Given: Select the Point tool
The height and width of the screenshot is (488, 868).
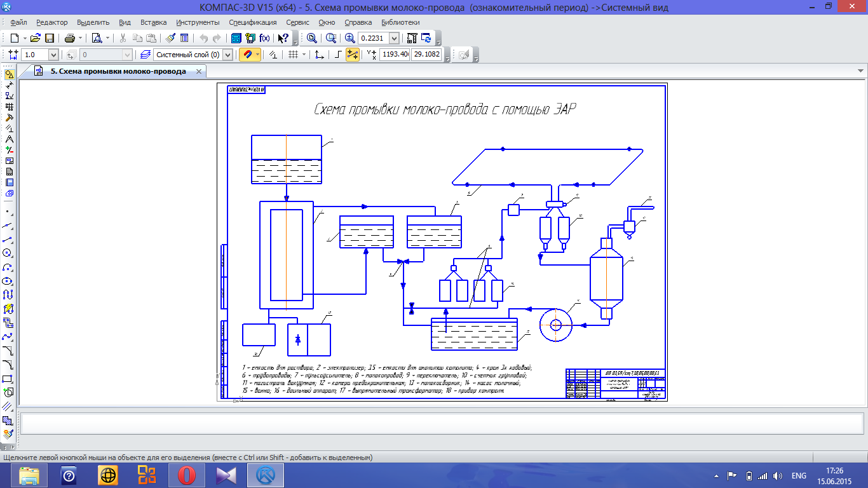Looking at the screenshot, I should [9, 211].
